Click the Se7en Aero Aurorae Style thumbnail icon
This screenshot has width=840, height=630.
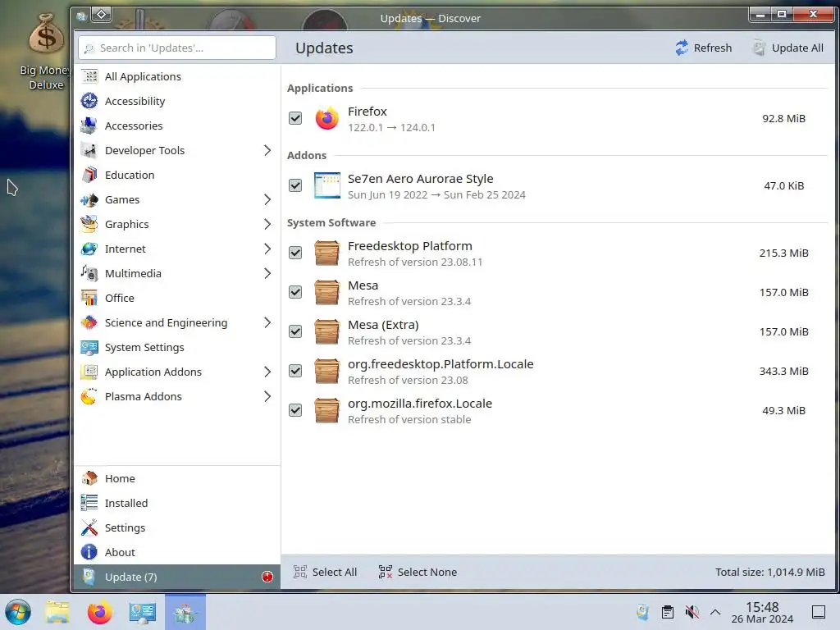pyautogui.click(x=326, y=185)
